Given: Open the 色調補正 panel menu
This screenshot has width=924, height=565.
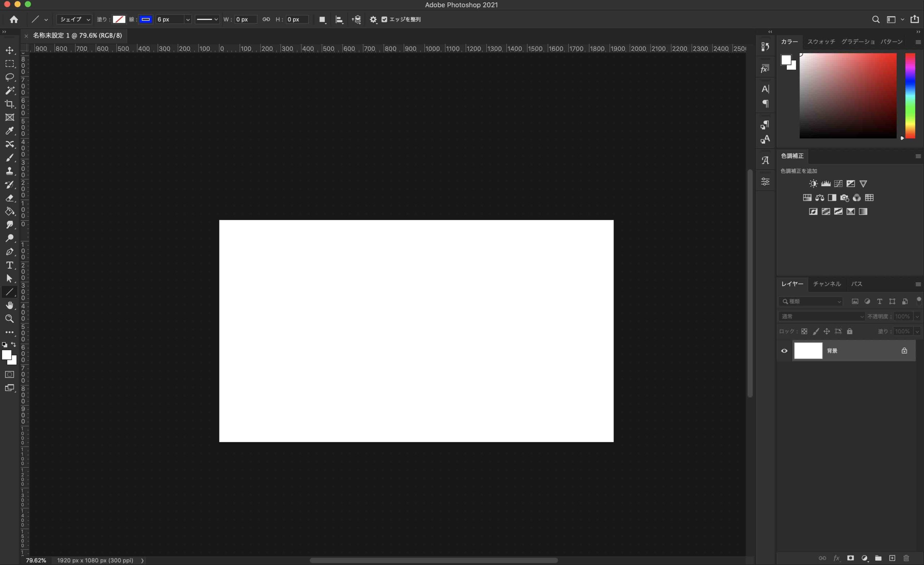Looking at the screenshot, I should click(x=918, y=156).
